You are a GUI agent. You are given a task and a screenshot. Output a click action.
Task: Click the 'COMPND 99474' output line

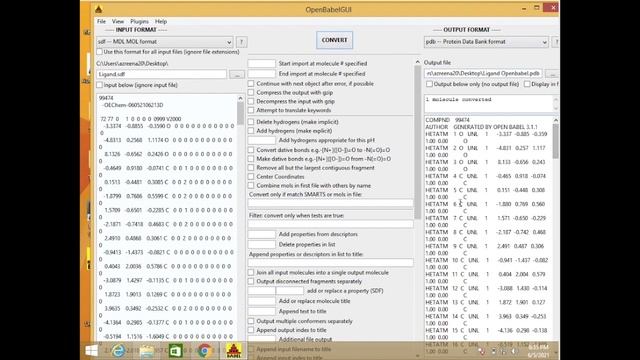coord(447,120)
